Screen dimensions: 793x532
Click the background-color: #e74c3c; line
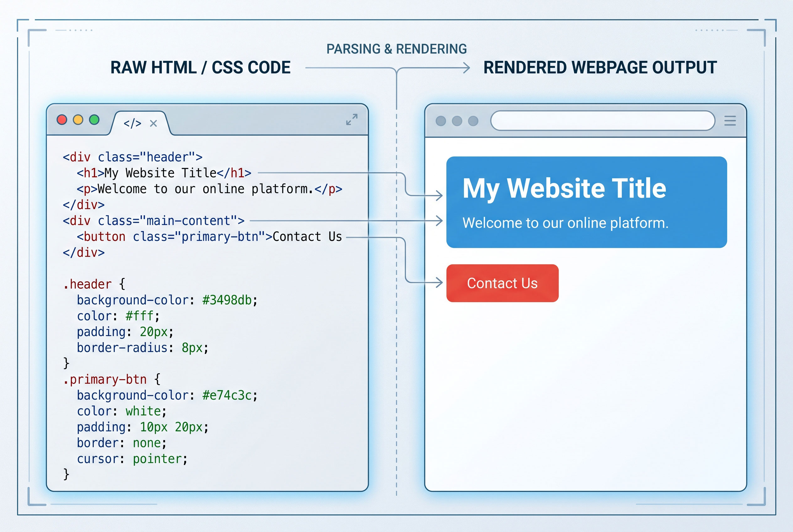167,396
